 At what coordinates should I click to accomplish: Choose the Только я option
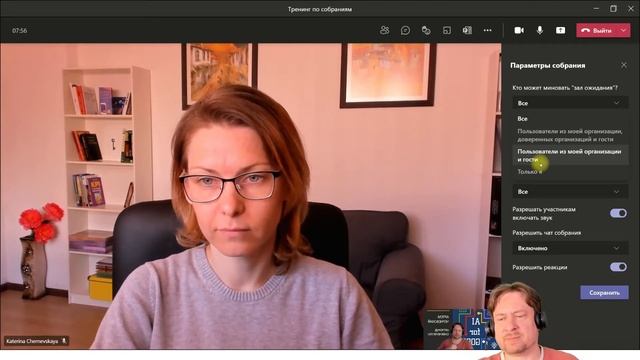pyautogui.click(x=570, y=172)
